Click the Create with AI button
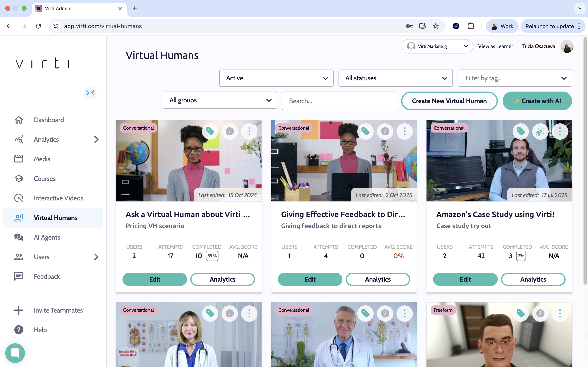Screen dimensions: 588x367 pyautogui.click(x=537, y=101)
